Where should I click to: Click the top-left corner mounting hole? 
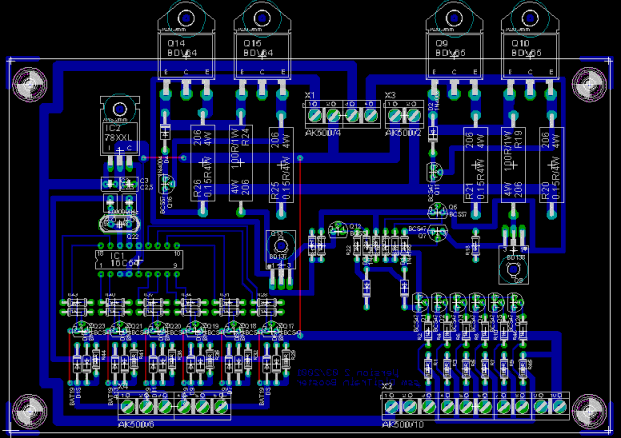[28, 83]
